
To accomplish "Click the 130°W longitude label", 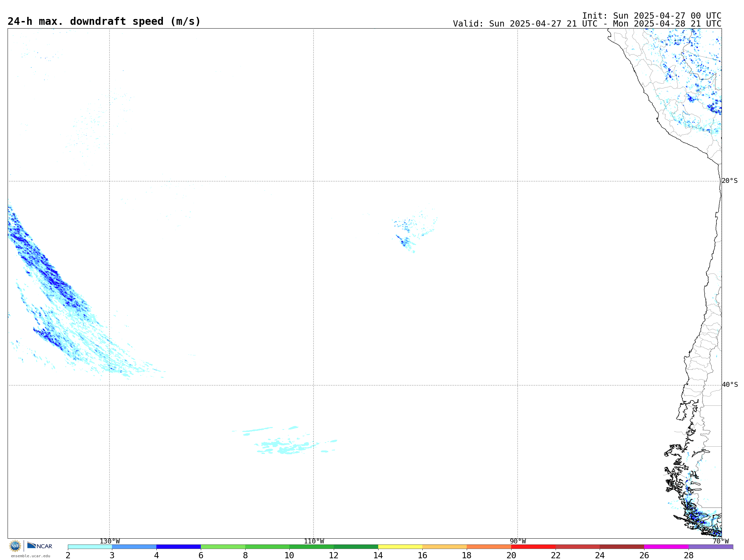I will pyautogui.click(x=110, y=541).
